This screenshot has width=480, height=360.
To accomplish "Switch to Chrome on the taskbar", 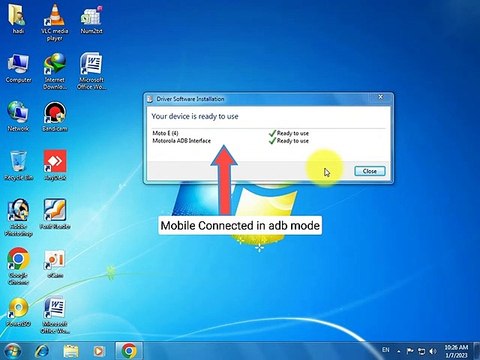I will pyautogui.click(x=129, y=351).
